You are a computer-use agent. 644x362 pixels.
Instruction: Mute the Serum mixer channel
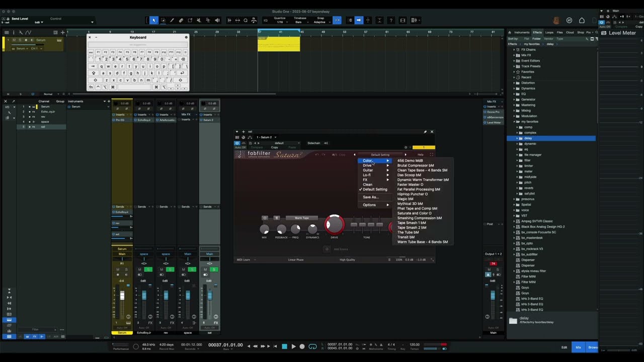click(118, 269)
